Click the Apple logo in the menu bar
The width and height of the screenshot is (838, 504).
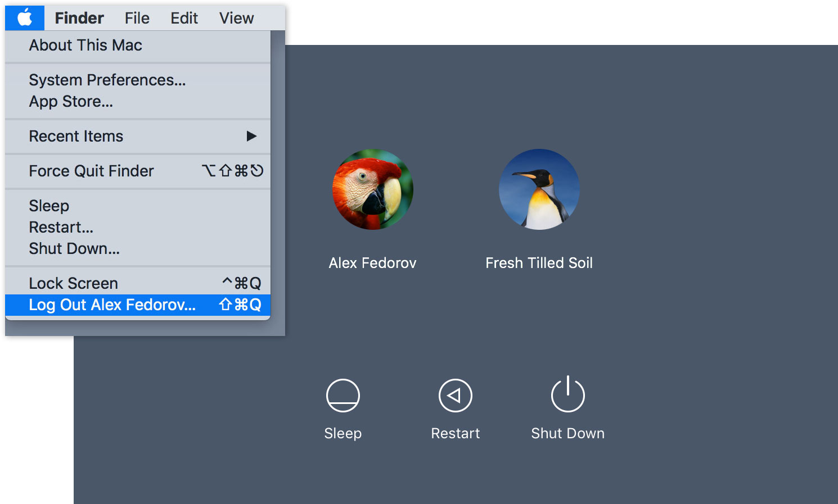(x=24, y=17)
